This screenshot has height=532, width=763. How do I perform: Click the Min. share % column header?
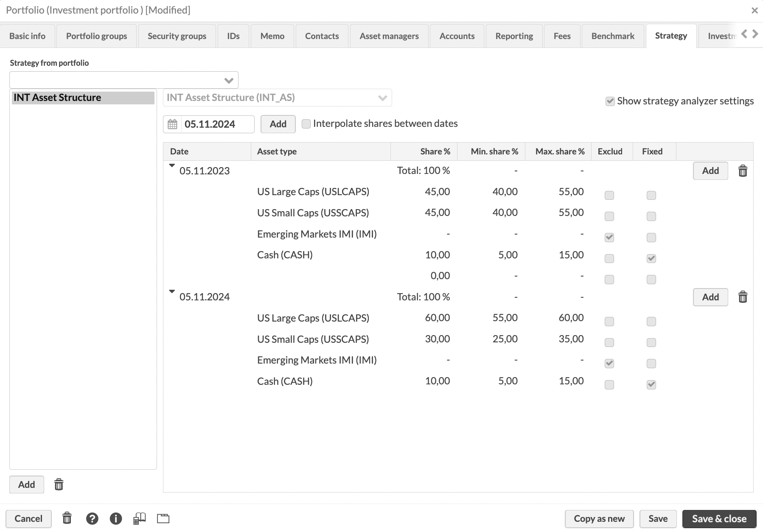click(491, 151)
